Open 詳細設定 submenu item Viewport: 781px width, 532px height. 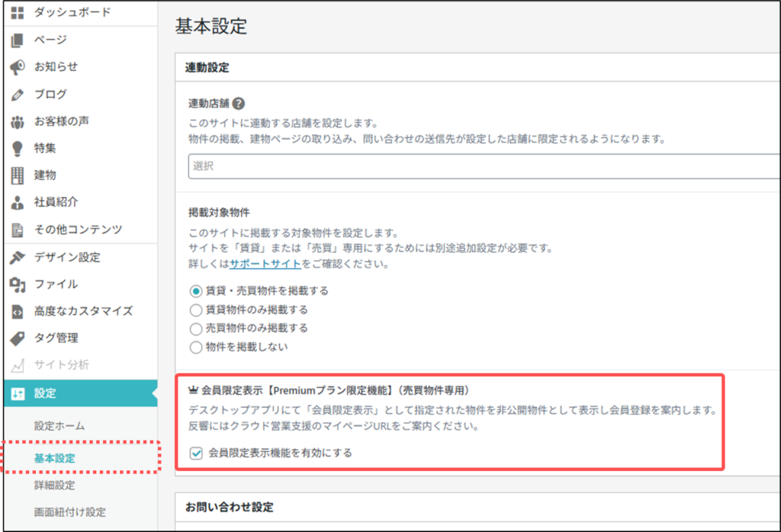(x=54, y=486)
